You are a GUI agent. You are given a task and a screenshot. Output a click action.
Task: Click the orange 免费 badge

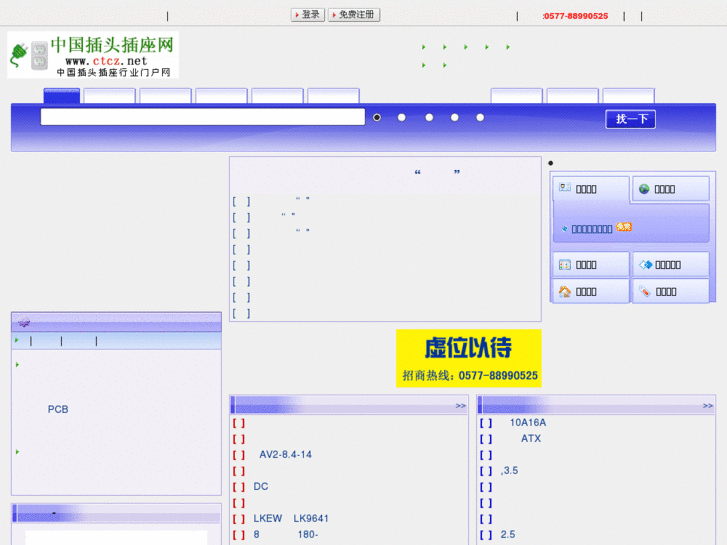(624, 227)
